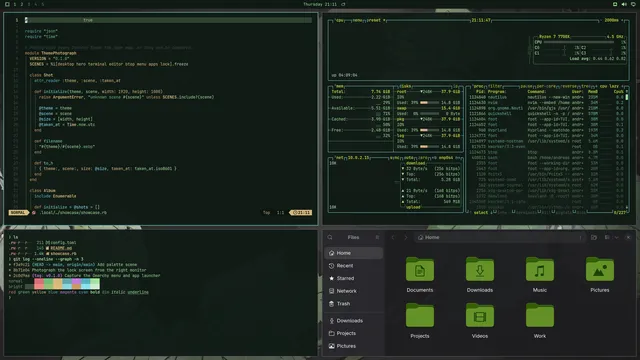This screenshot has width=640, height=360.
Task: Select Recent in the Files sidebar
Action: [x=353, y=266]
